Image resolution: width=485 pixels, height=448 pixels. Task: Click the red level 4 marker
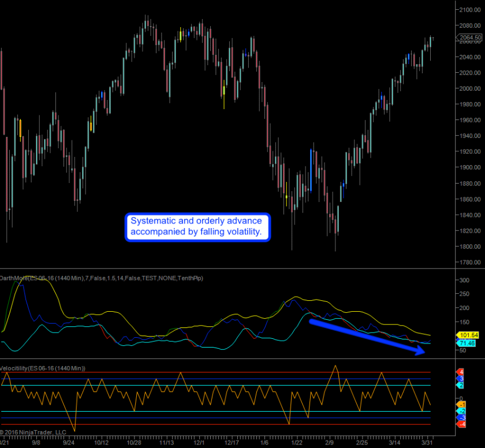coord(460,372)
